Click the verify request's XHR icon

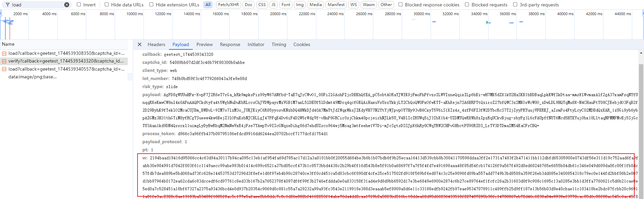tap(4, 61)
